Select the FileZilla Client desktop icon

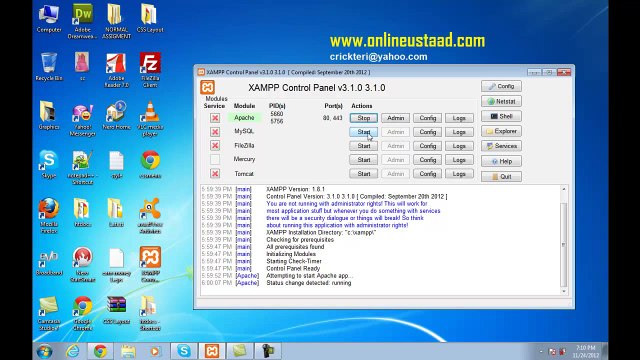coord(150,70)
